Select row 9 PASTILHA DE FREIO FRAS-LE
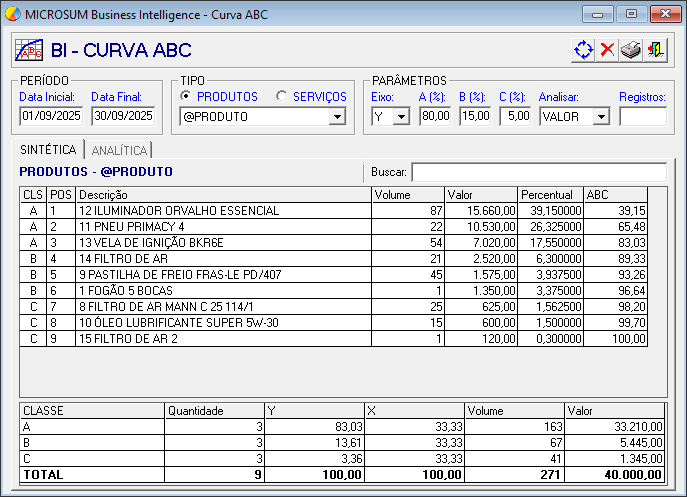Image resolution: width=687 pixels, height=497 pixels. click(334, 275)
